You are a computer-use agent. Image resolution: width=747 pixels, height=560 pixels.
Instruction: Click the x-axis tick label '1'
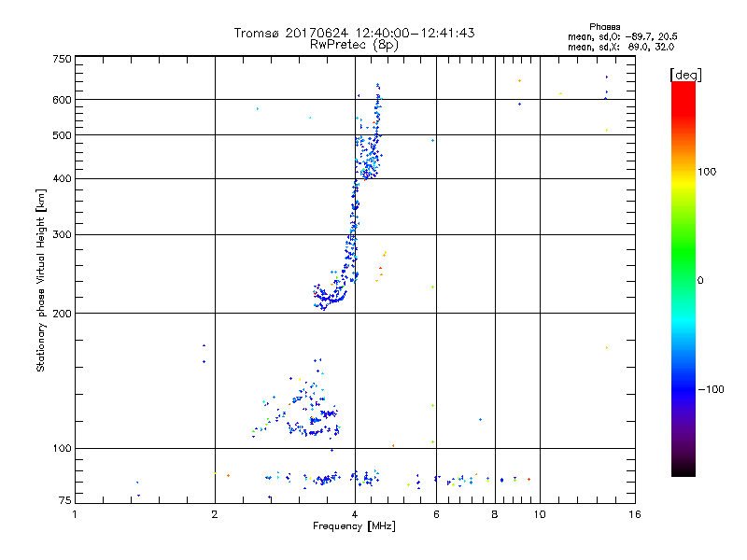75,514
